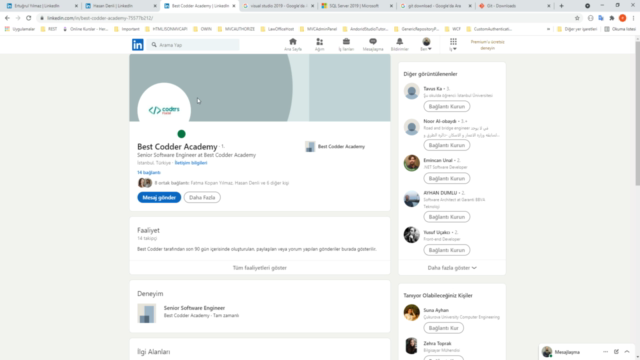Bookmark this page with star icon
640x360 pixels.
(577, 18)
